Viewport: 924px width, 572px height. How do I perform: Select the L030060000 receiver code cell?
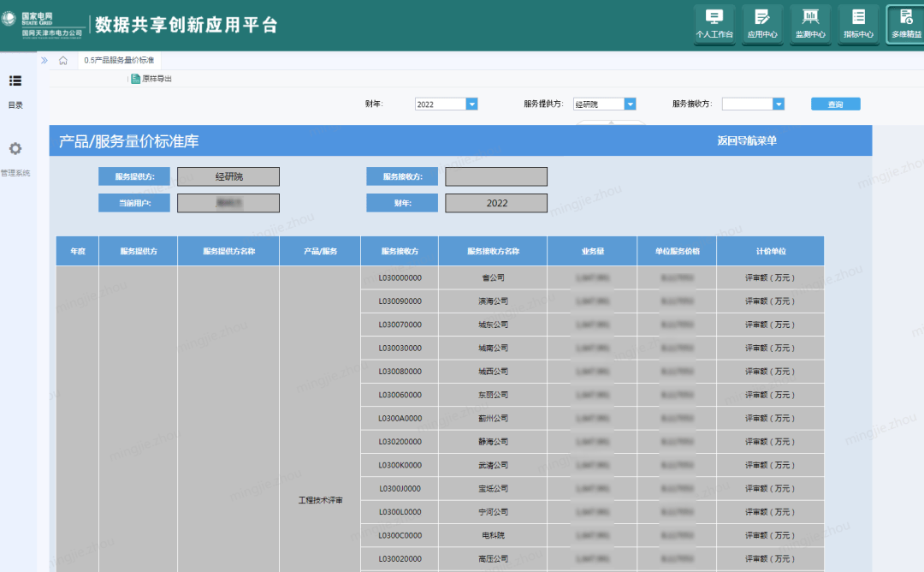click(x=400, y=395)
